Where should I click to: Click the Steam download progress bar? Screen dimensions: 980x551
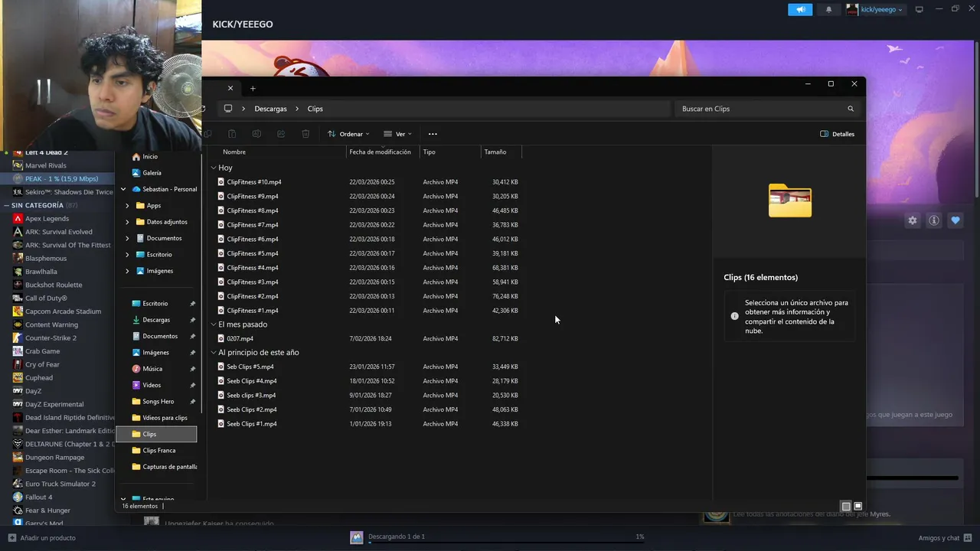[505, 543]
